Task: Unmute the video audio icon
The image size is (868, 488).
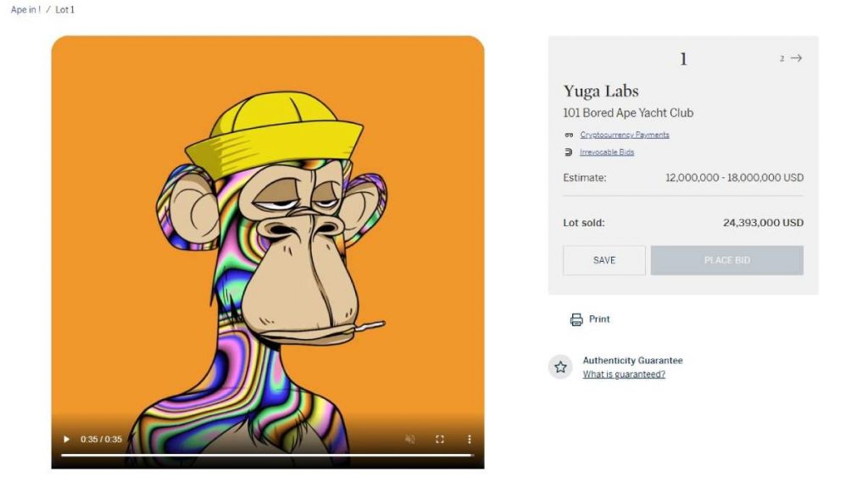Action: pos(409,440)
